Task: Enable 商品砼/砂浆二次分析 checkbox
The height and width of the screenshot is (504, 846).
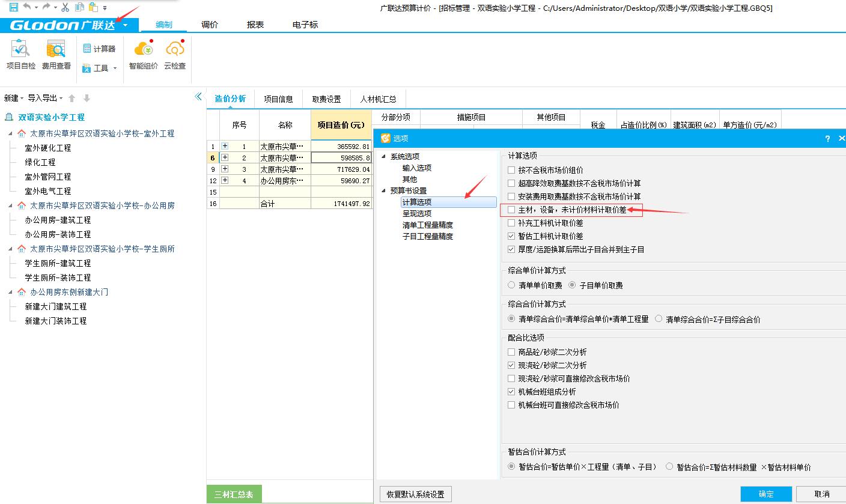Action: (511, 352)
